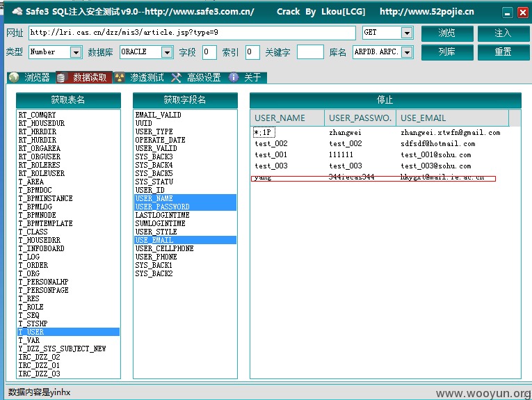Close the Safe3 window
The height and width of the screenshot is (400, 532).
pyautogui.click(x=523, y=13)
